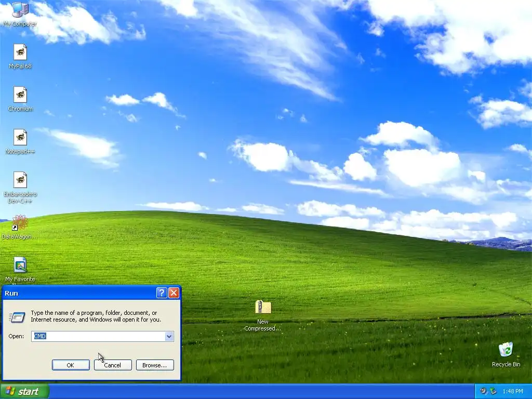This screenshot has width=532, height=399.
Task: Open the Start menu
Action: pos(24,392)
